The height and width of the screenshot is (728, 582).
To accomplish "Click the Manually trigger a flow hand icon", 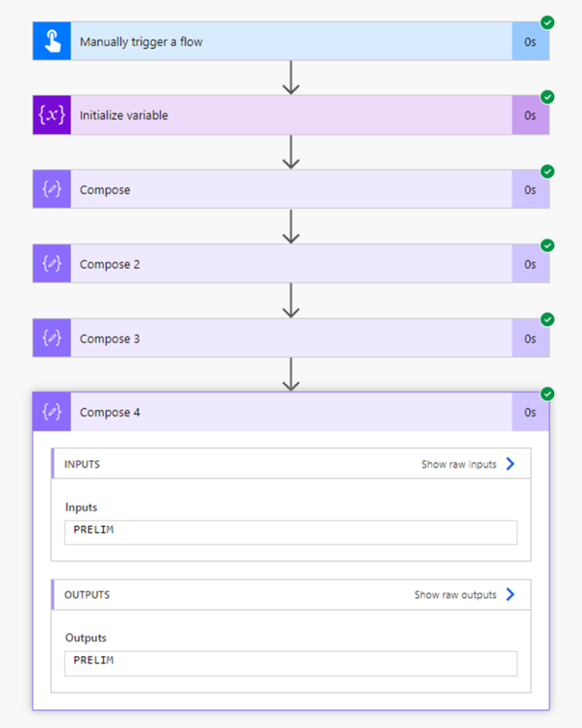I will [52, 42].
